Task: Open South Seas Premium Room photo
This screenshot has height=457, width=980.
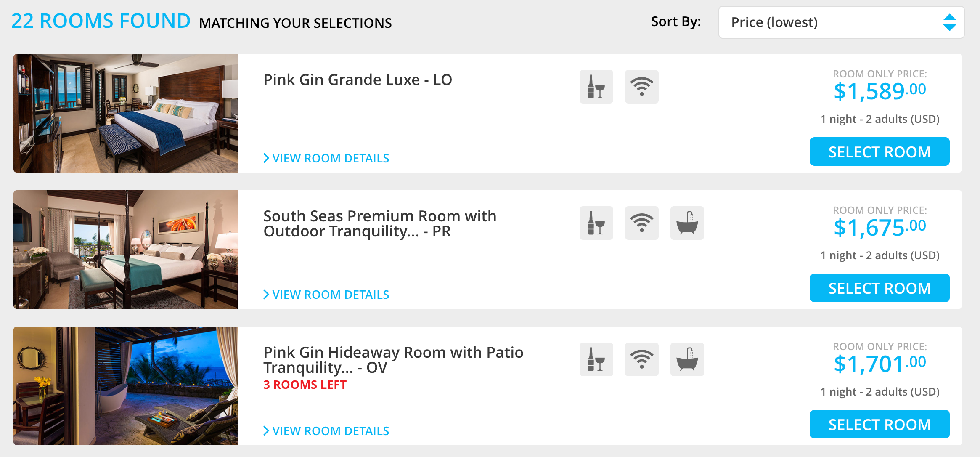Action: [126, 250]
